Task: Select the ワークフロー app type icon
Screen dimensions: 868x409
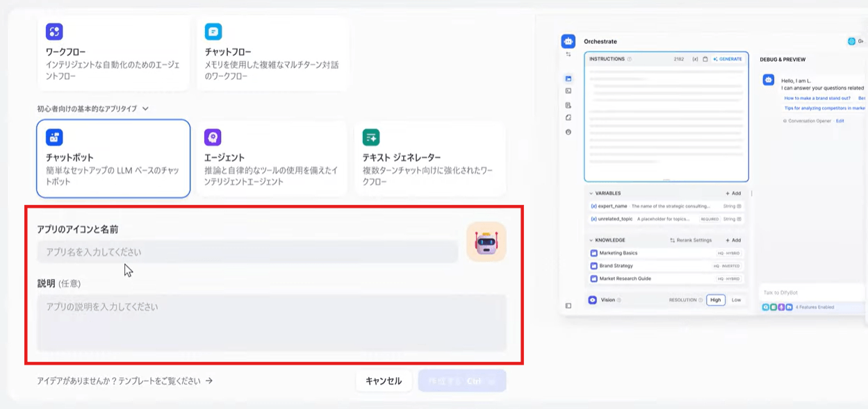Action: 54,31
